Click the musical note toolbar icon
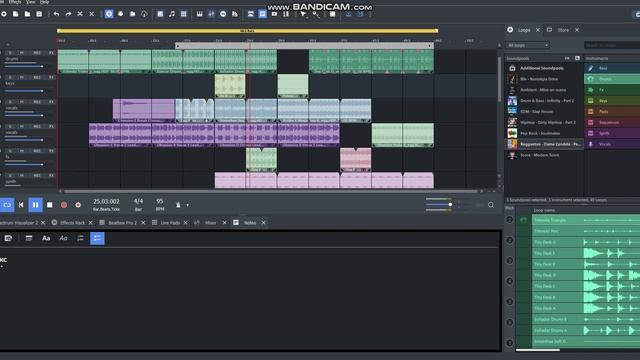The height and width of the screenshot is (360, 640). 172,14
